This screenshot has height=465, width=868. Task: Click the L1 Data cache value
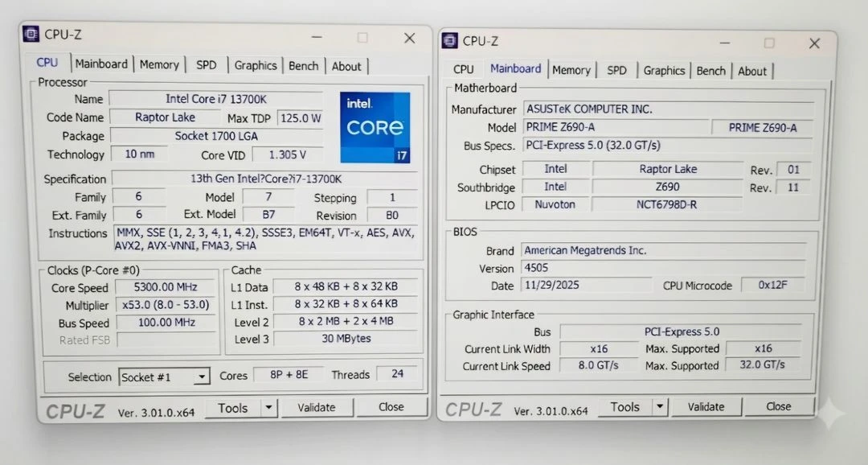click(x=346, y=286)
